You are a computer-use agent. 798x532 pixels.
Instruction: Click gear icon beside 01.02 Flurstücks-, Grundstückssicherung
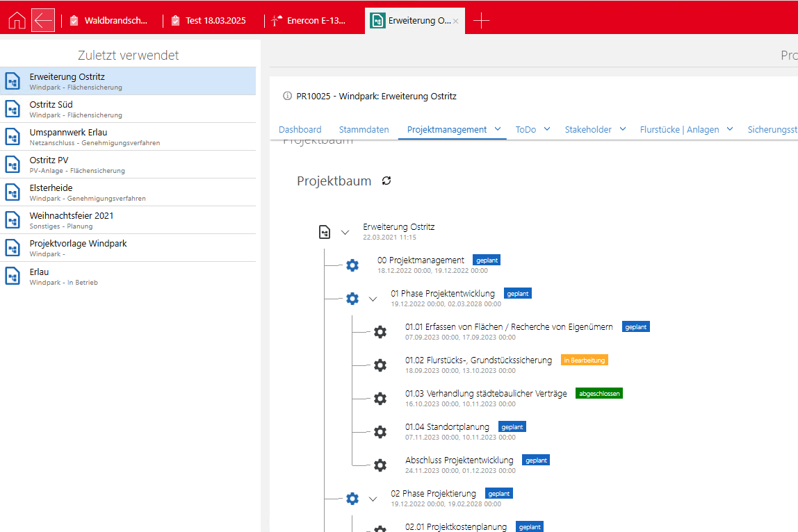pyautogui.click(x=380, y=365)
